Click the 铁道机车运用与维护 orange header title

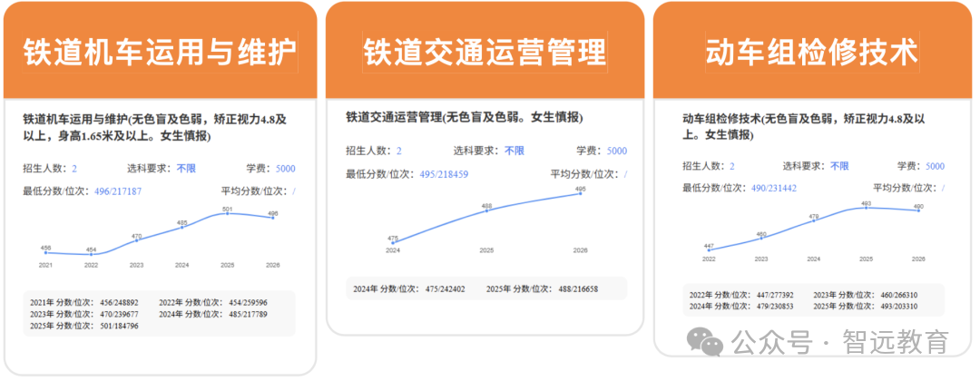[160, 51]
